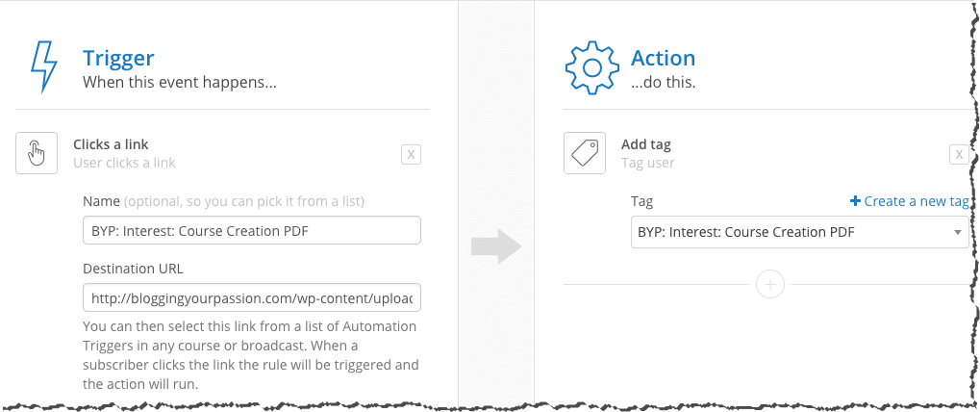Viewport: 980px width, 412px height.
Task: Click the Add tag title
Action: [x=645, y=144]
